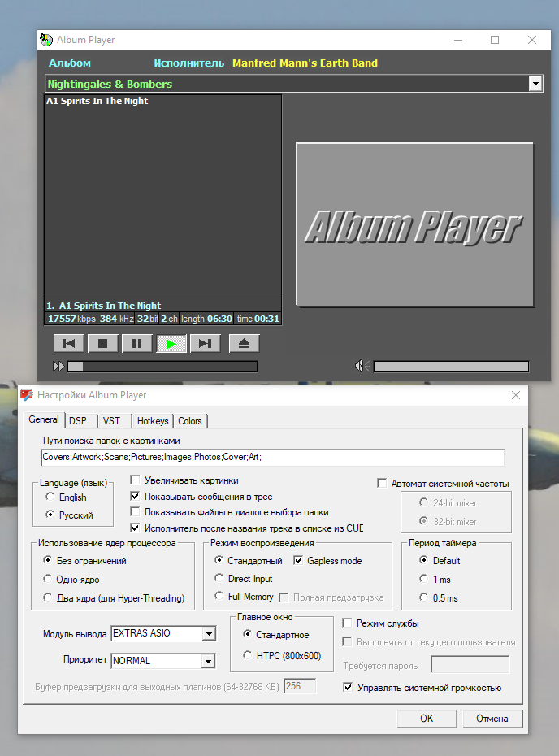The image size is (559, 756).
Task: Open the Nightingales & Bombers album dropdown
Action: pos(535,84)
